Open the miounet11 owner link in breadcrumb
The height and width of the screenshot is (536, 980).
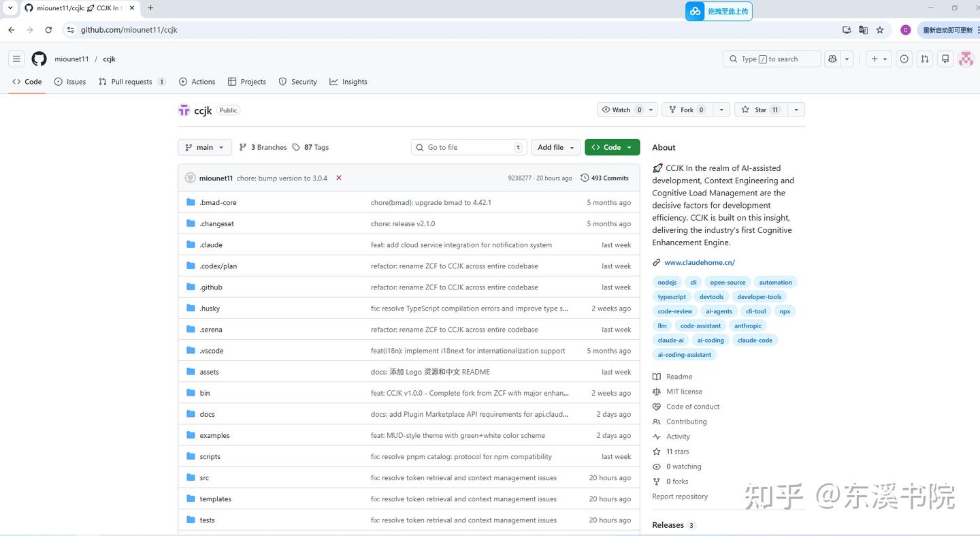coord(72,59)
